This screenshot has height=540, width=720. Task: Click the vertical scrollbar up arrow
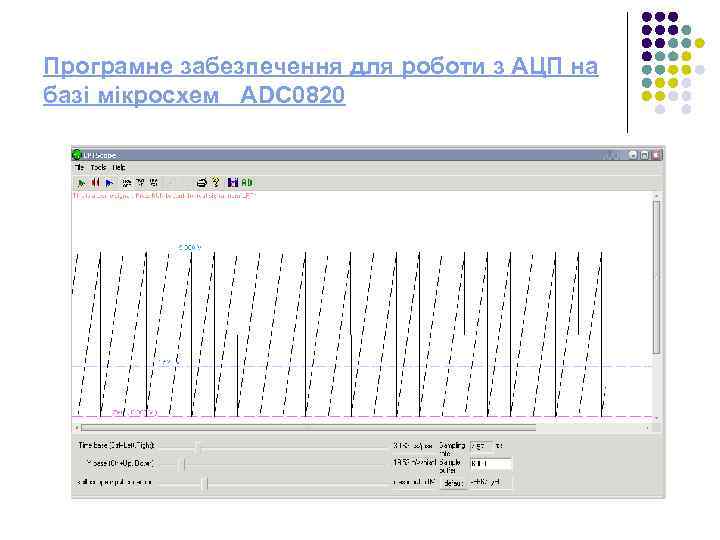point(657,196)
